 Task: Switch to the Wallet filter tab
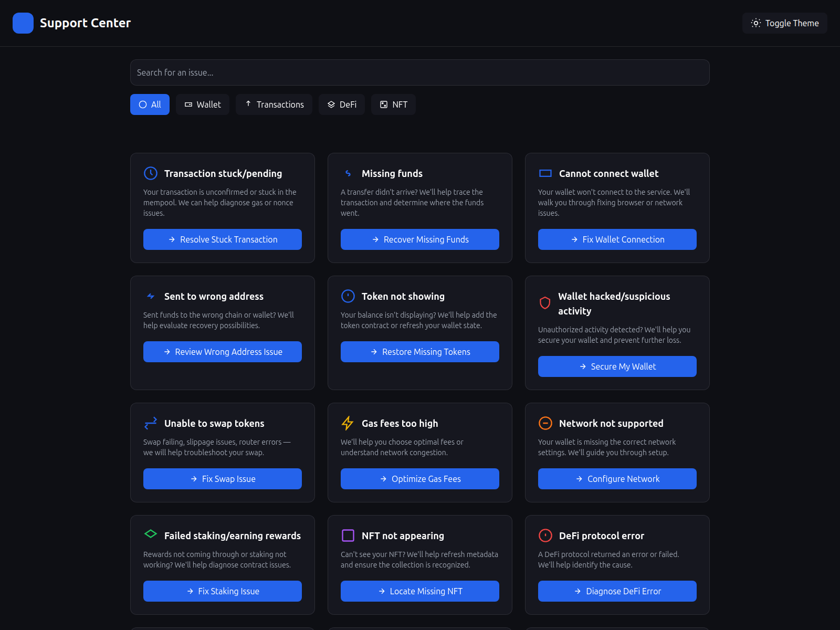pos(202,104)
